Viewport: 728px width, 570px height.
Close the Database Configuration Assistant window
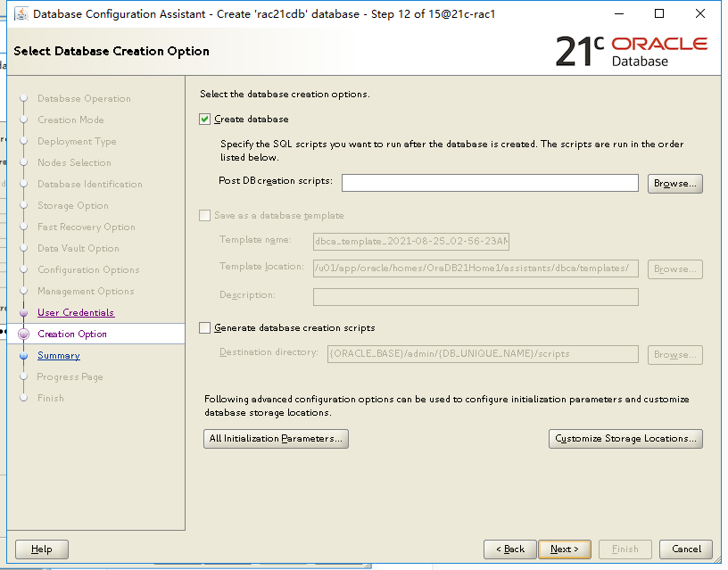coord(700,14)
